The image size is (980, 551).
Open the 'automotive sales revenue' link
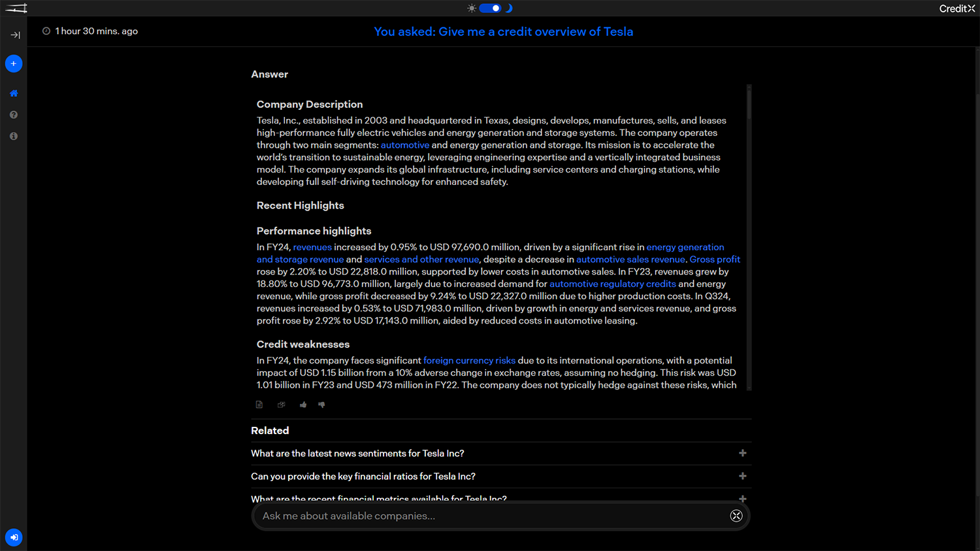[x=630, y=259]
